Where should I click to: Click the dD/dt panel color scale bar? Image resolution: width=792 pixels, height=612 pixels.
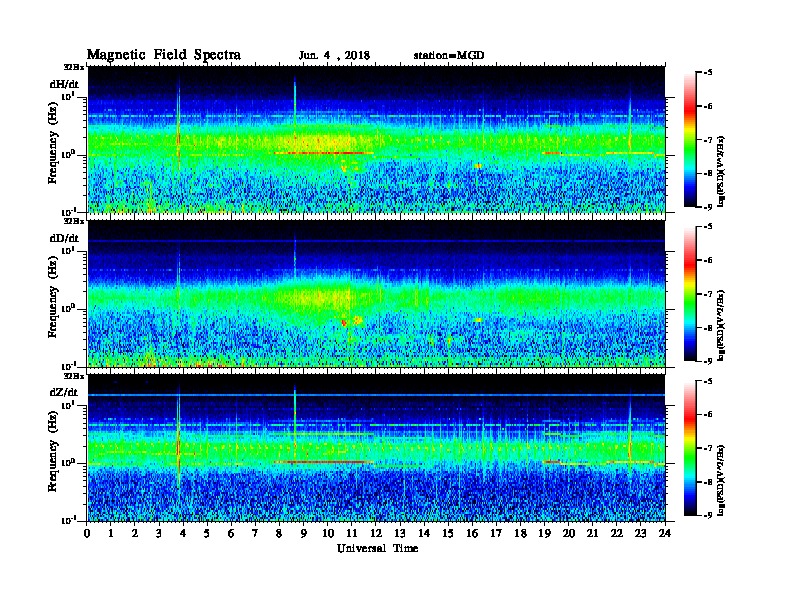690,294
